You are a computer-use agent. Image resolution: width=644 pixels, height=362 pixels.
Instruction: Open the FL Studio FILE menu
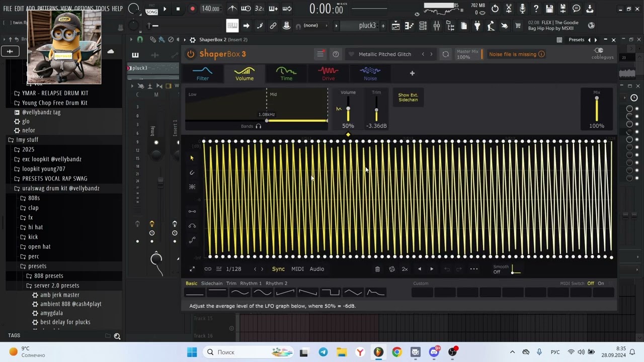coord(8,9)
